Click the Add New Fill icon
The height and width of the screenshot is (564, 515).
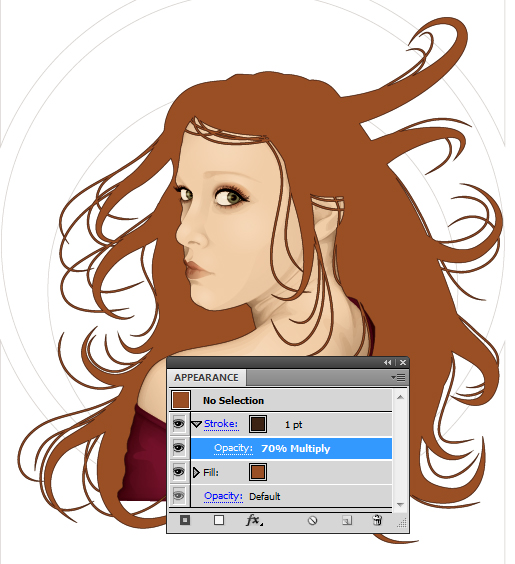[x=219, y=520]
